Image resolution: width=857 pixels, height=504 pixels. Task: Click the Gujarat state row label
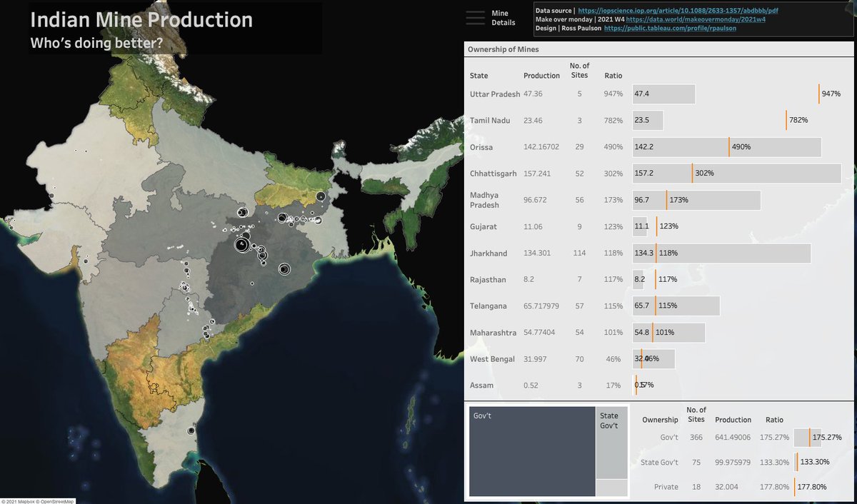[483, 226]
